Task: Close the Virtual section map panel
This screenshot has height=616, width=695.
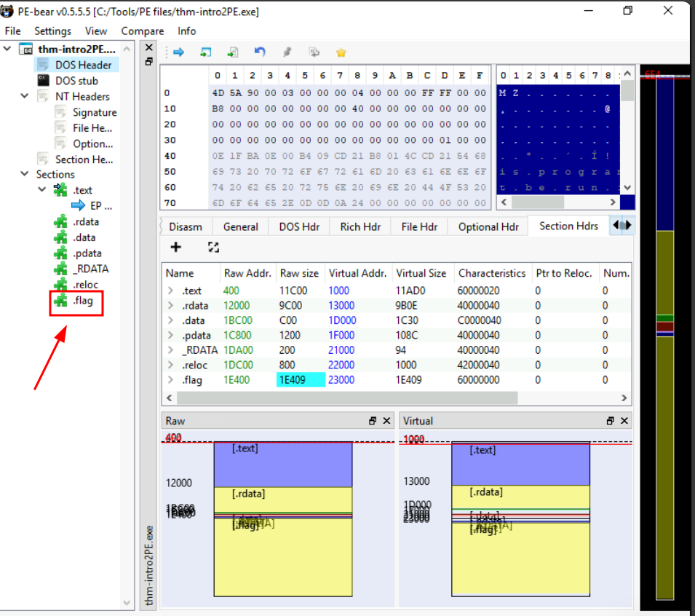Action: [624, 420]
